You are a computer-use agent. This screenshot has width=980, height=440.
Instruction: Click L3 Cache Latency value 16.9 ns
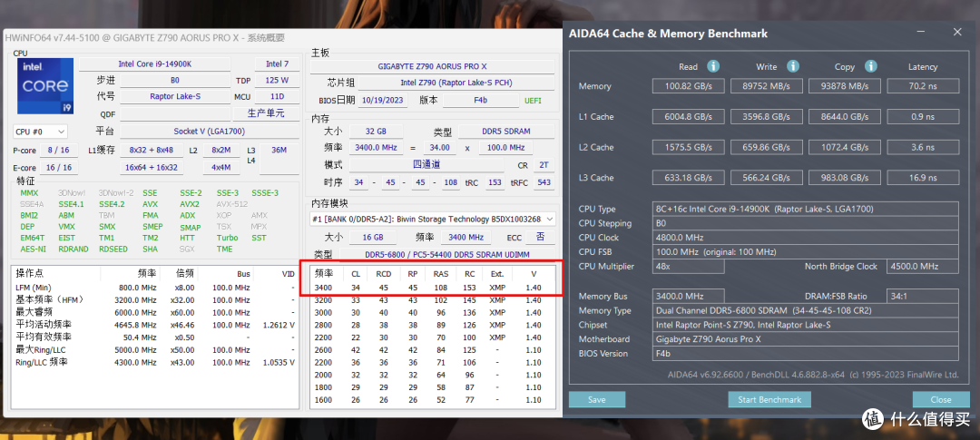923,178
